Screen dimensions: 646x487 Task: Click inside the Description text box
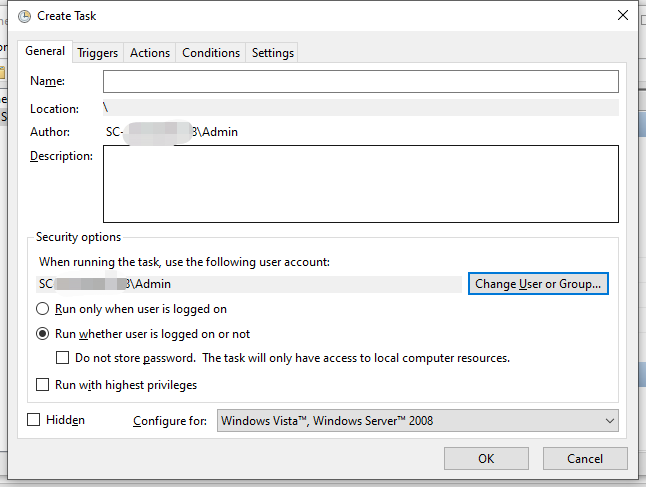(x=360, y=183)
